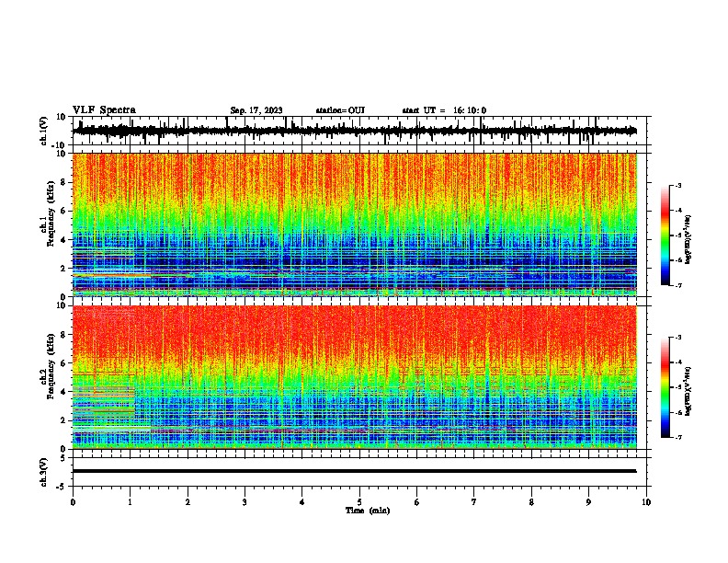Click the ch.1 voltage waveform trace
The height and width of the screenshot is (563, 728).
pos(354,131)
